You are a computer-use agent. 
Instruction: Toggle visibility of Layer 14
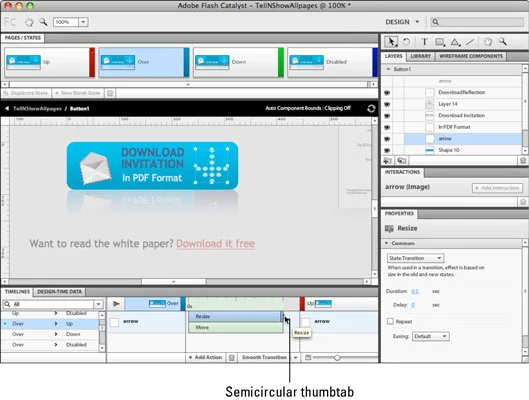387,104
